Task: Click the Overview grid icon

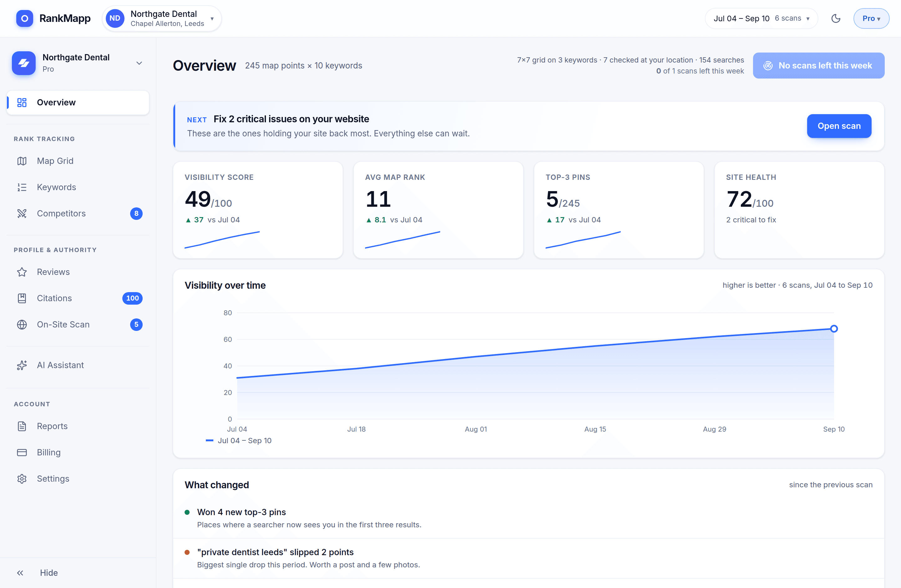Action: click(x=22, y=102)
